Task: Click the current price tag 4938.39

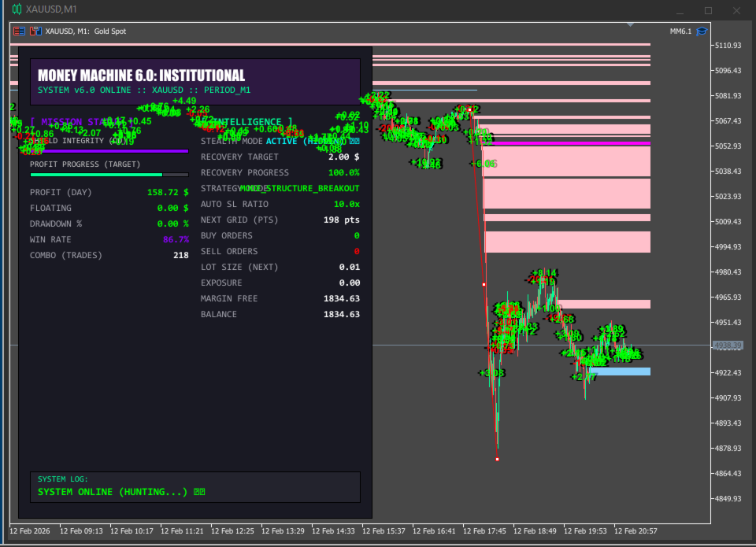Action: coord(728,346)
